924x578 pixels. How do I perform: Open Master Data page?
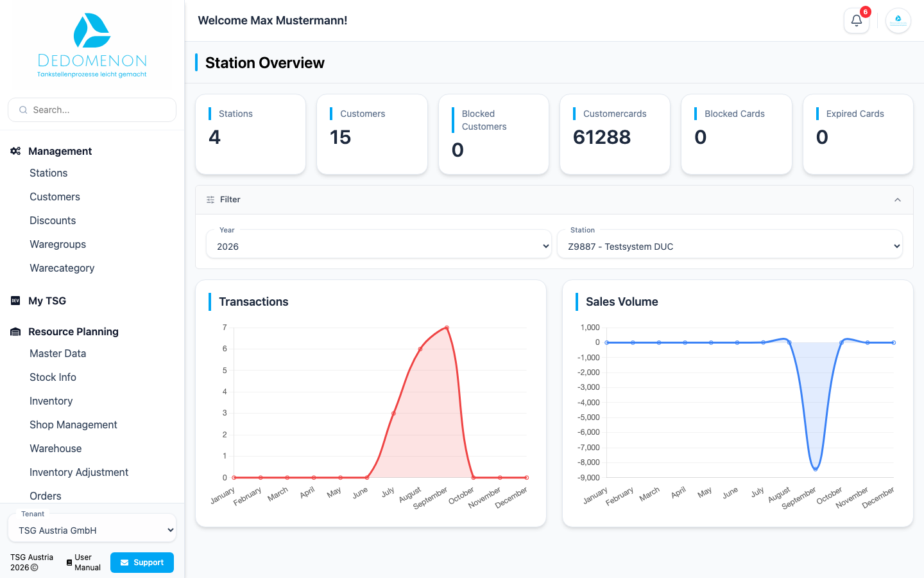[x=58, y=353]
